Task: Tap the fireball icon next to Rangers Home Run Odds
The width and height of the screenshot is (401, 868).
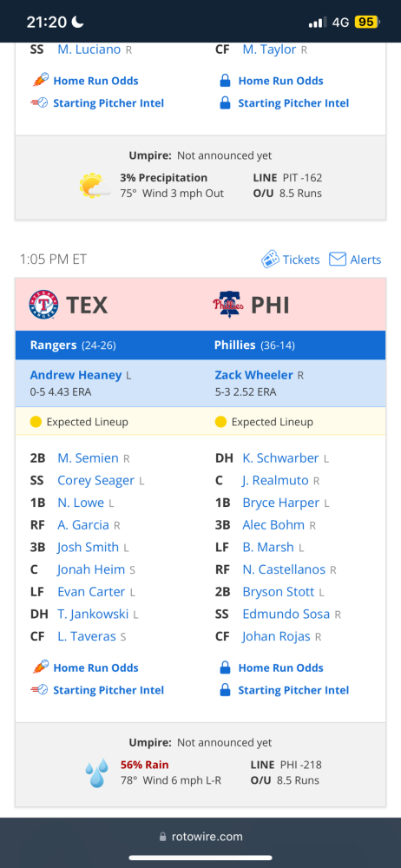Action: 40,667
